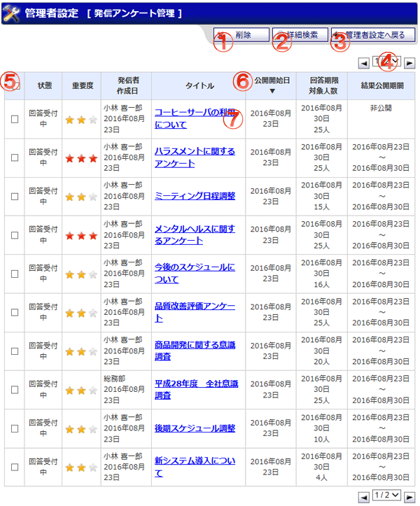Open 商品開発に関する意識調査 link
The height and width of the screenshot is (506, 420).
pos(195,351)
